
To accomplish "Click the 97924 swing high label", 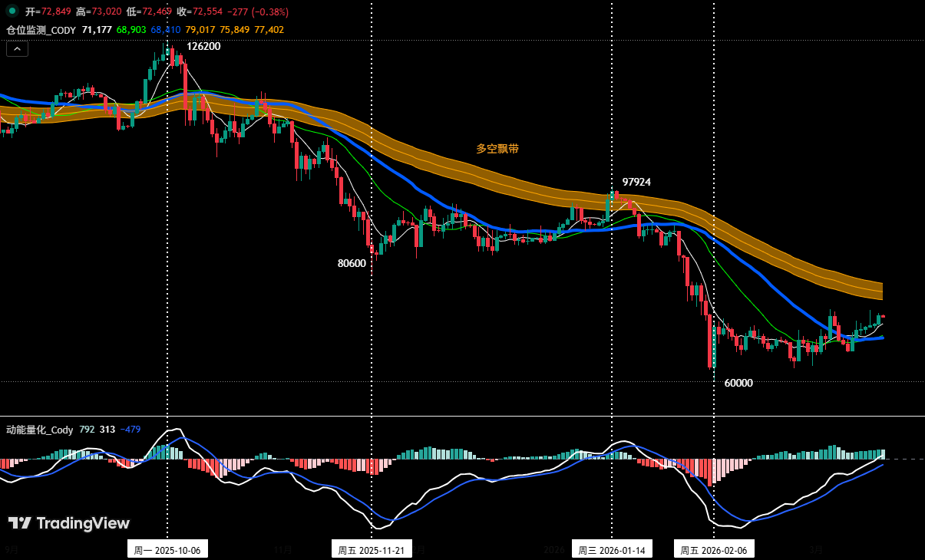I will coord(636,183).
